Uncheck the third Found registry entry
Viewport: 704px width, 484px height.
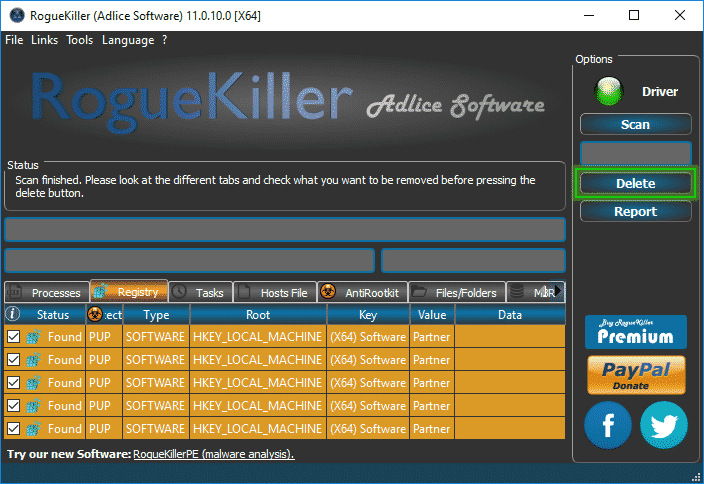coord(13,383)
